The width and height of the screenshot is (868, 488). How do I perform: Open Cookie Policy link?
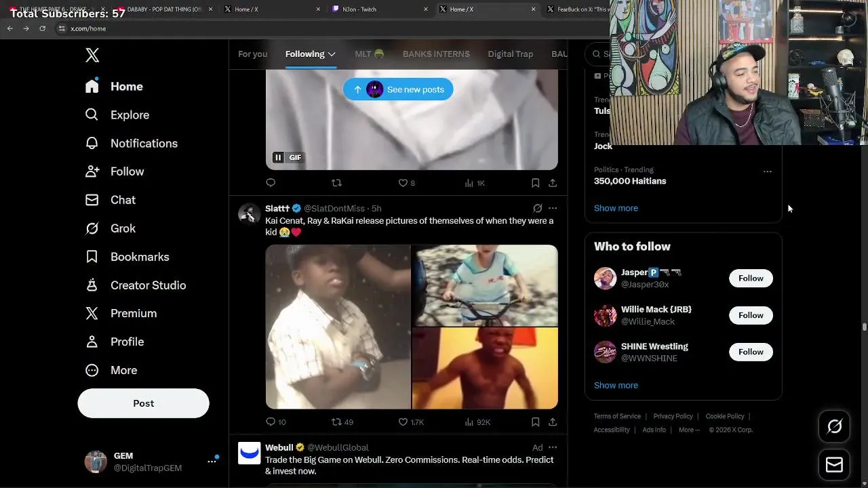725,416
